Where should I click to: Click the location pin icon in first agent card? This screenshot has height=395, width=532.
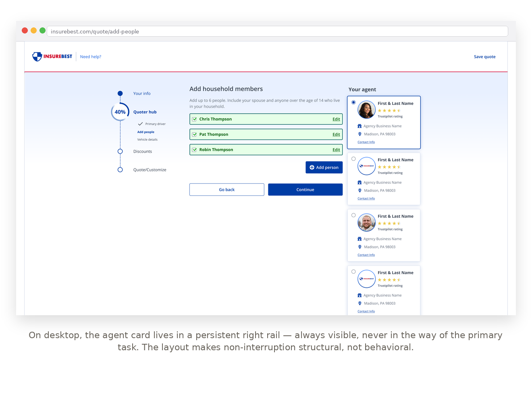coord(360,134)
